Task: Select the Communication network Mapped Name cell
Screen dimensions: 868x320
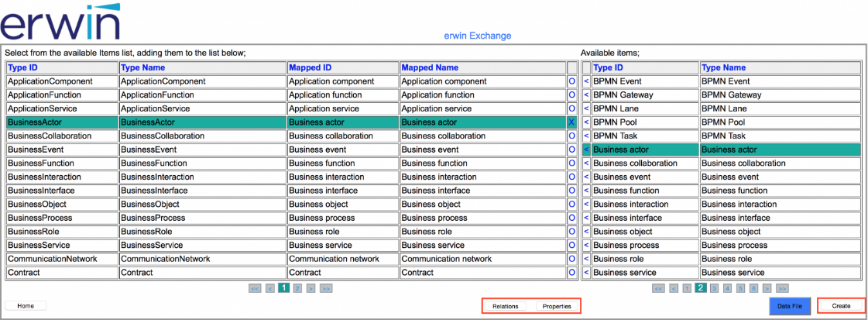Action: pos(482,259)
